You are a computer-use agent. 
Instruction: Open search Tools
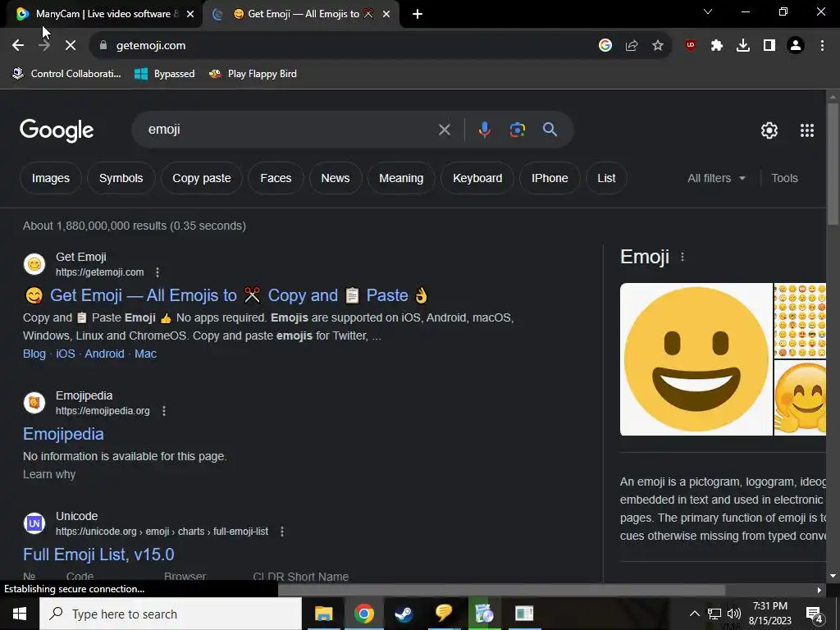[x=784, y=178]
